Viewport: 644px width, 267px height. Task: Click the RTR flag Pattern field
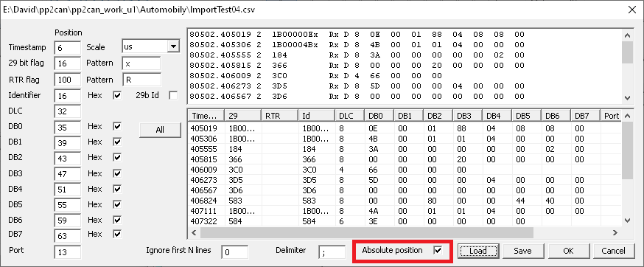tap(141, 80)
